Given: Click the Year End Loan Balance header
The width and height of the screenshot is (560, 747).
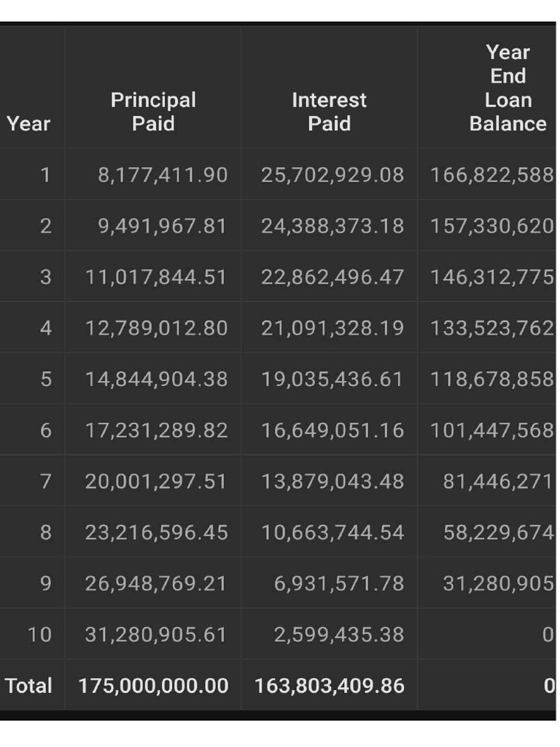Looking at the screenshot, I should 507,88.
